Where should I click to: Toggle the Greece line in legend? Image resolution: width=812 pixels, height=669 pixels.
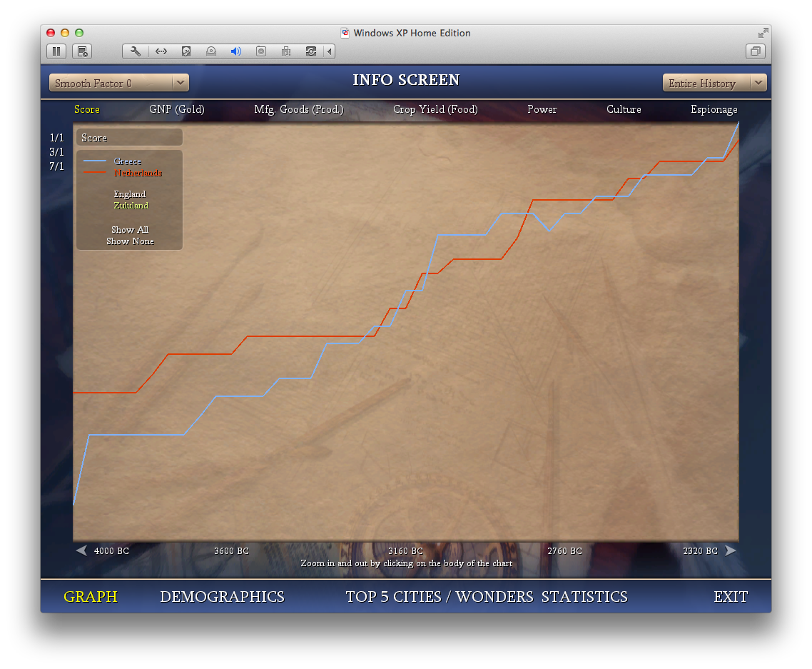[128, 161]
